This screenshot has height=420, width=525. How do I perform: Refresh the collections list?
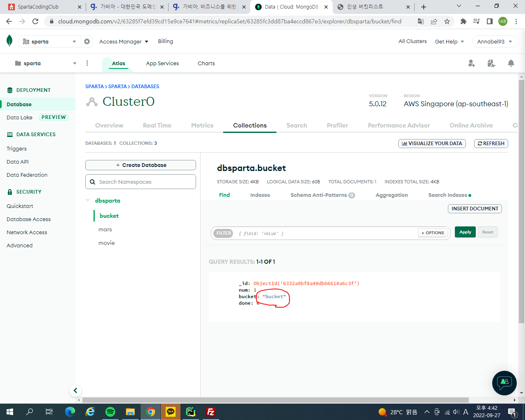[x=491, y=144]
